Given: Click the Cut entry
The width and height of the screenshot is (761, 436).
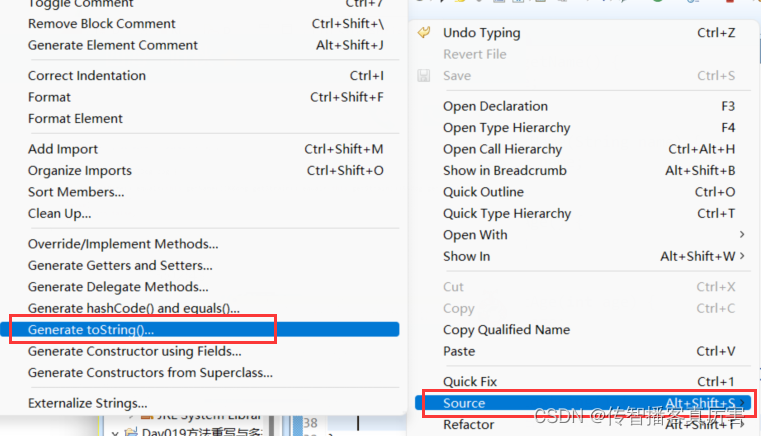Looking at the screenshot, I should 583,286.
